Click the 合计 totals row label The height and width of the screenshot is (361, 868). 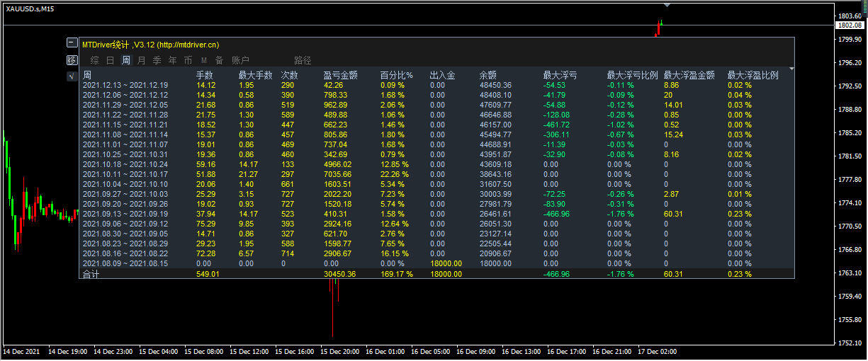[91, 274]
